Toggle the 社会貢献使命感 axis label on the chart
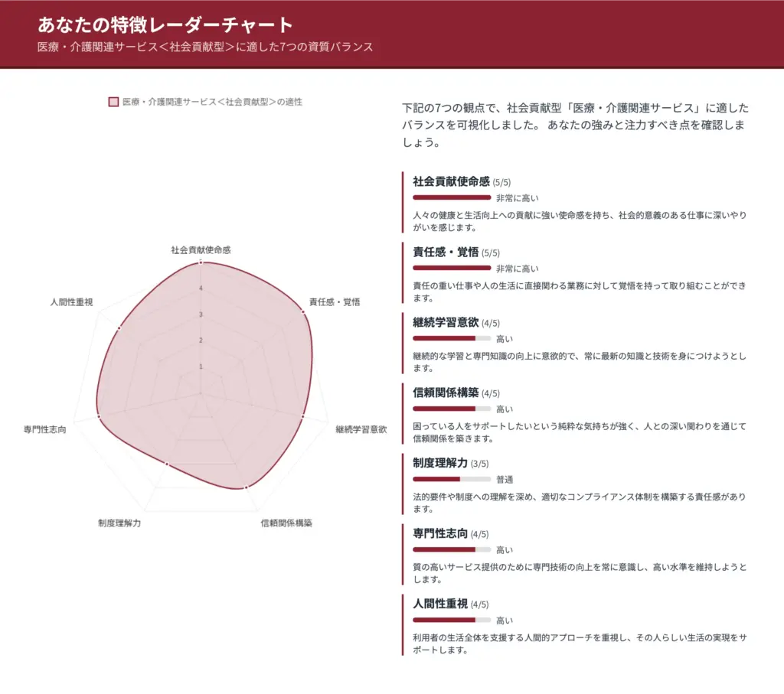The image size is (784, 694). point(201,249)
